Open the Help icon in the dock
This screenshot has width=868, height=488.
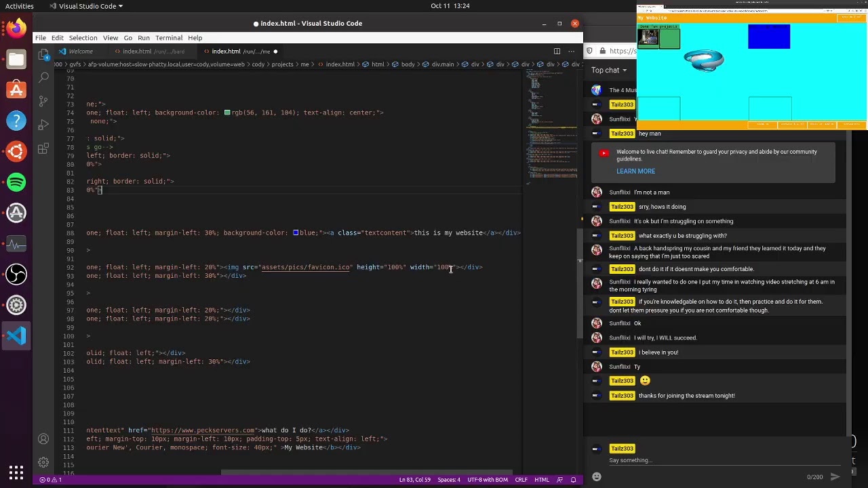click(16, 121)
